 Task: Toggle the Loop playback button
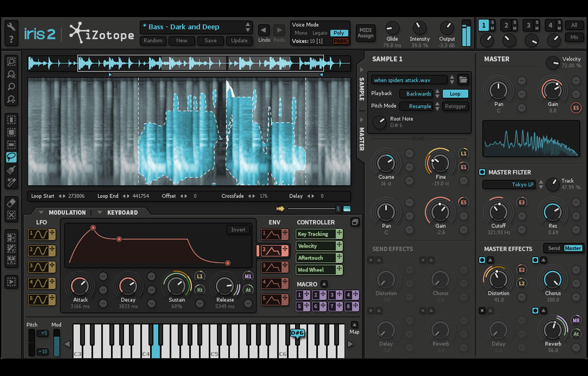(x=455, y=94)
